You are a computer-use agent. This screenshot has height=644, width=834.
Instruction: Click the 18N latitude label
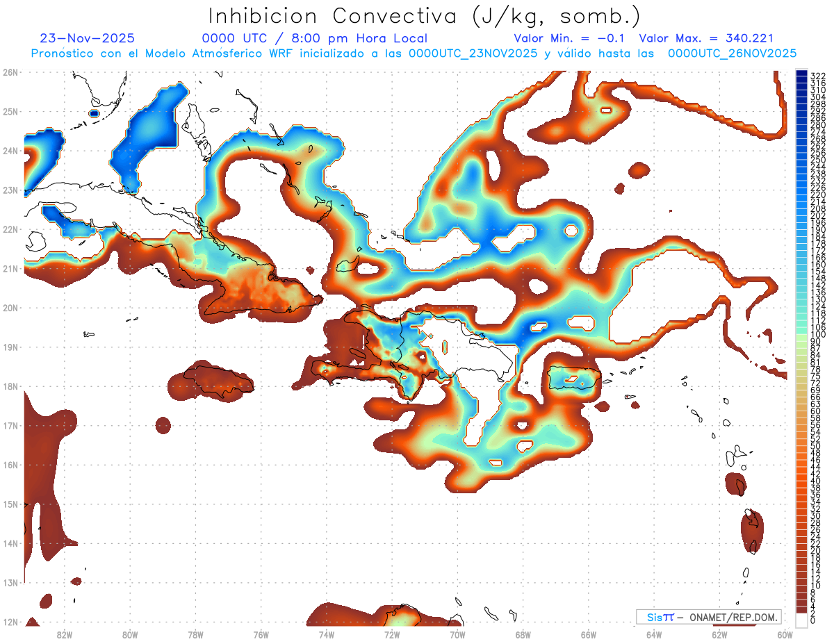[x=10, y=386]
